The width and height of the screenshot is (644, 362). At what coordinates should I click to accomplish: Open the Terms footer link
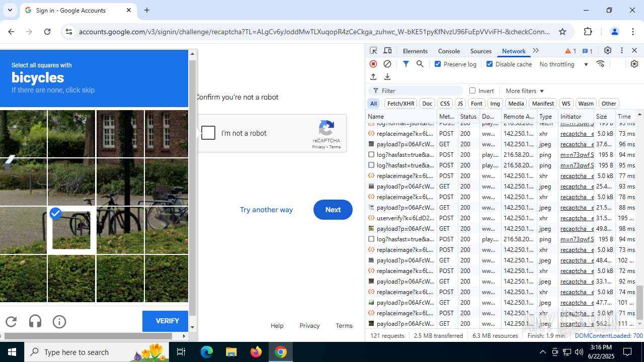click(344, 326)
